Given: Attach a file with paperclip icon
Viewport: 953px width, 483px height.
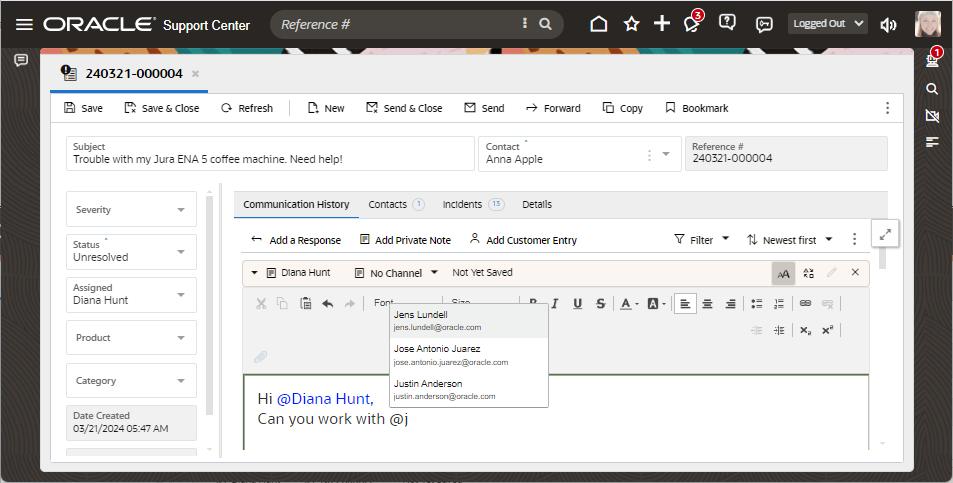Looking at the screenshot, I should pos(261,357).
